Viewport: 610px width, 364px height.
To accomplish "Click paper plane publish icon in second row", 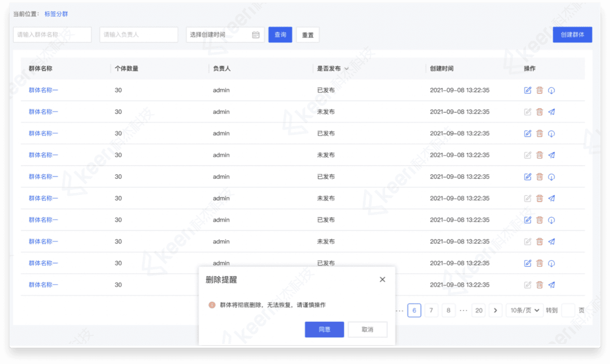I will point(551,112).
